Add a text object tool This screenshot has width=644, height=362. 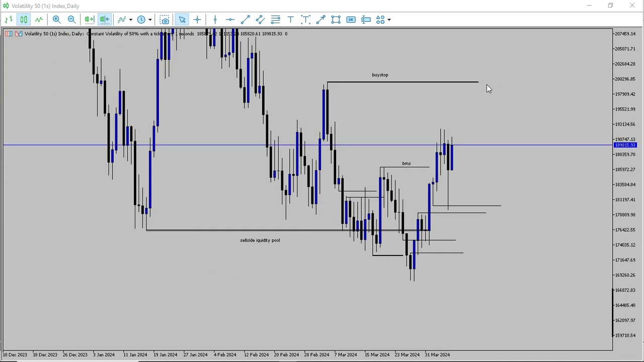click(x=290, y=20)
